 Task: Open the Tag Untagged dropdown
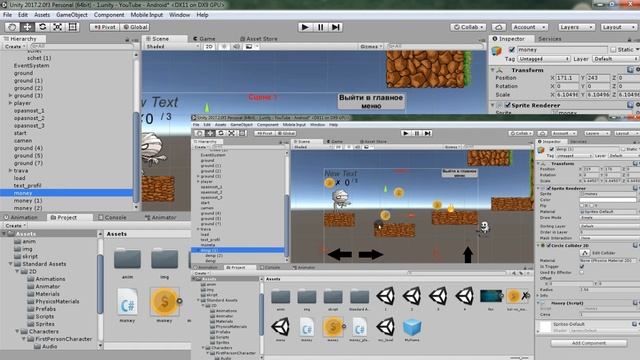pos(543,59)
